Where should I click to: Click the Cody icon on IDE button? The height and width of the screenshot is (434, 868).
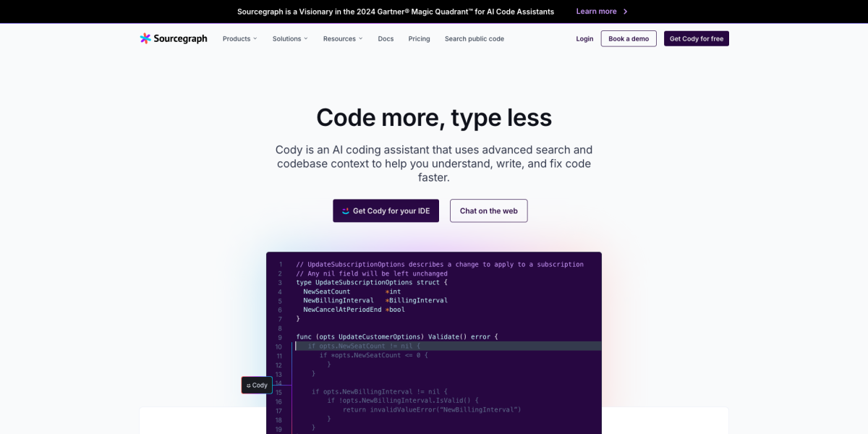(x=346, y=211)
